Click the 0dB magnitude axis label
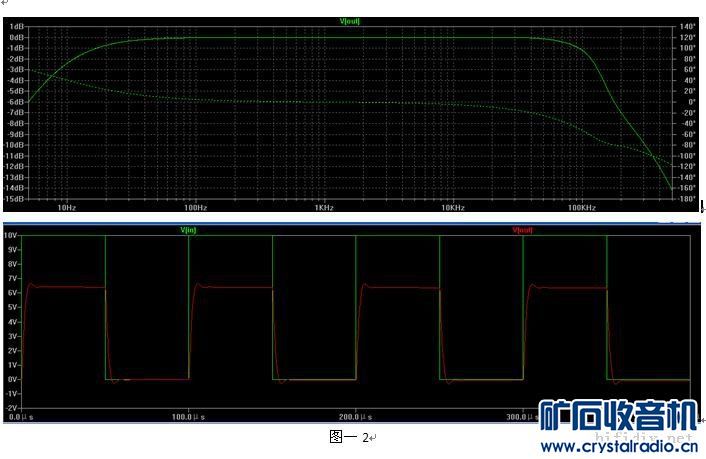Viewport: 706px width, 459px height. pos(16,37)
